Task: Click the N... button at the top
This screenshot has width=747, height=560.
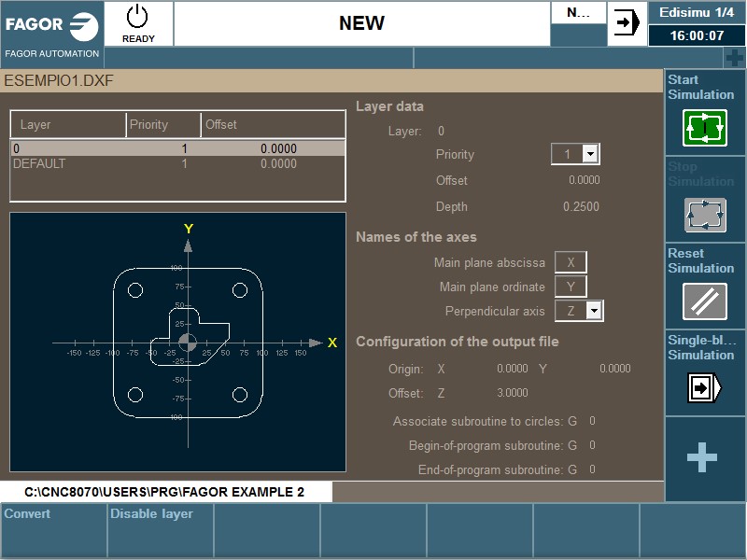Action: (578, 14)
